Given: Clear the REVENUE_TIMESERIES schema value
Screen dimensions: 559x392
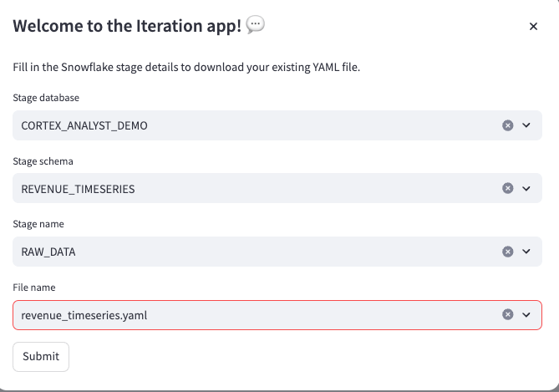Looking at the screenshot, I should coord(508,188).
